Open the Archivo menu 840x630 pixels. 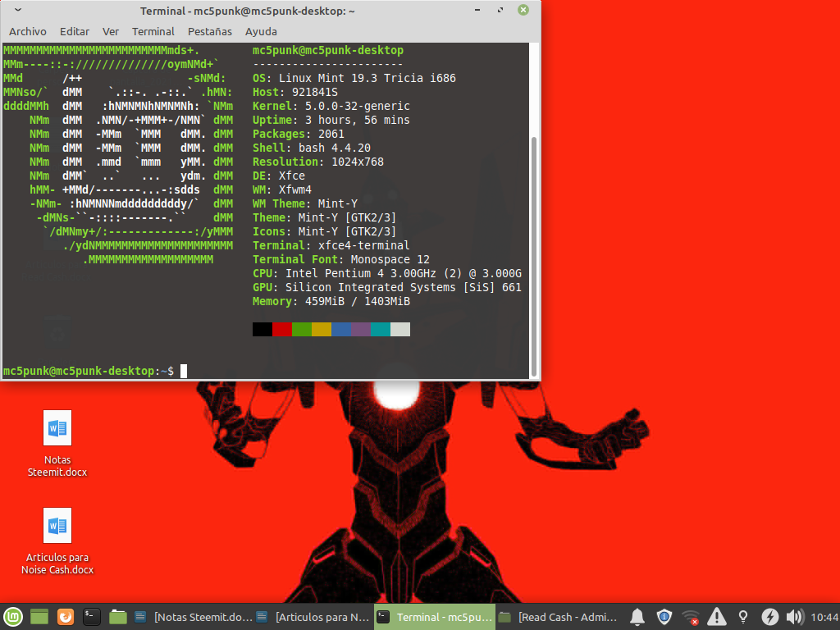(28, 32)
